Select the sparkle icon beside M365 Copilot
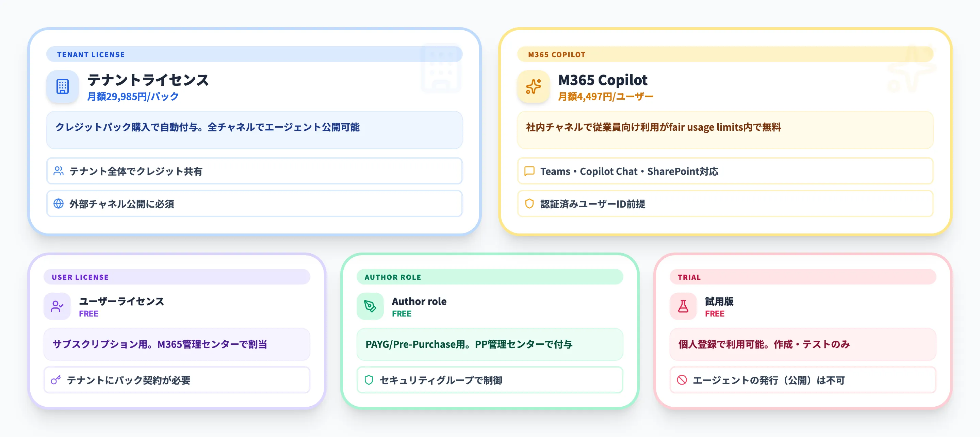The width and height of the screenshot is (980, 437). 533,87
